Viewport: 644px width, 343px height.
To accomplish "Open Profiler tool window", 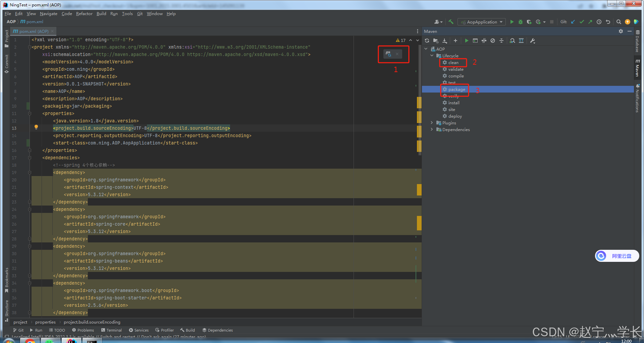I will (x=164, y=330).
